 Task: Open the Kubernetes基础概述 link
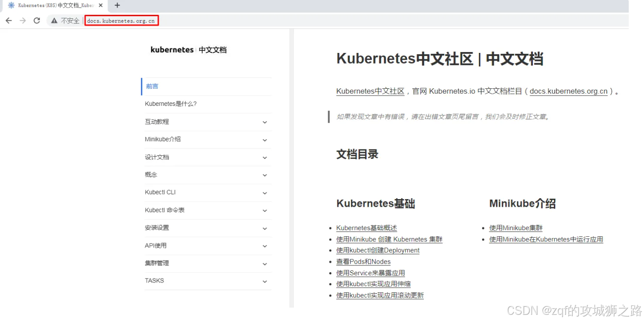366,228
